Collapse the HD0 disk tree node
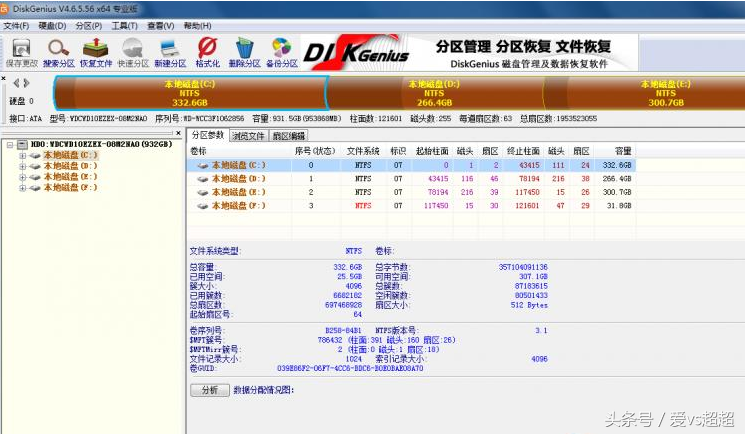The width and height of the screenshot is (745, 434). 10,145
